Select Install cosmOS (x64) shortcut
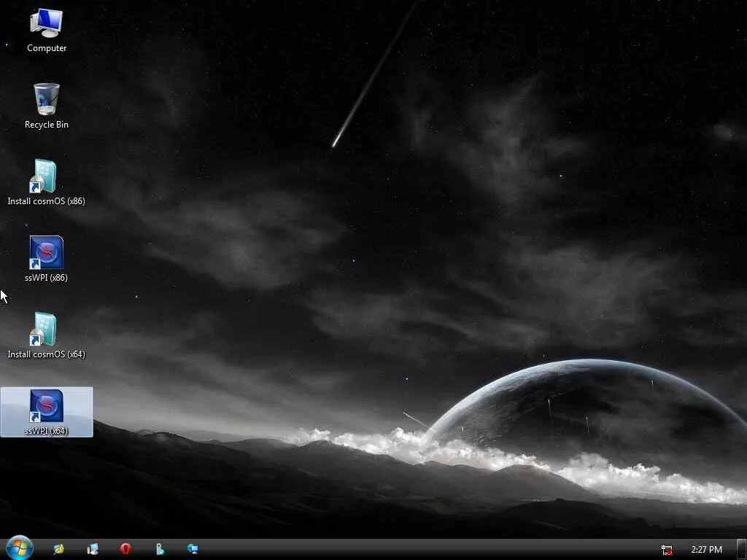 coord(46,335)
